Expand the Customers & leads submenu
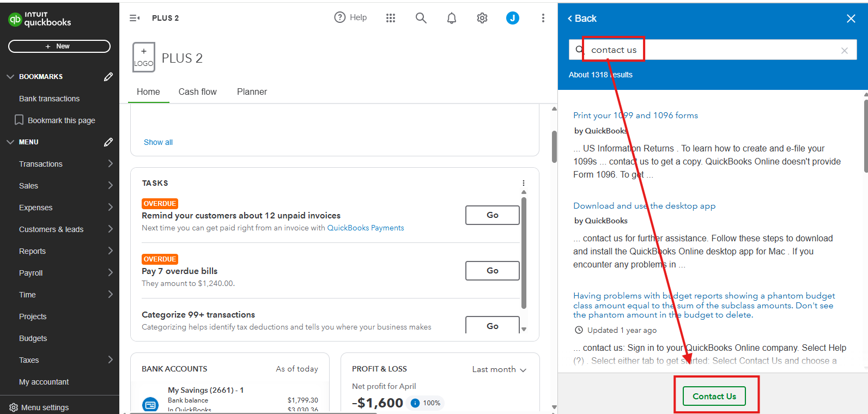 tap(111, 229)
